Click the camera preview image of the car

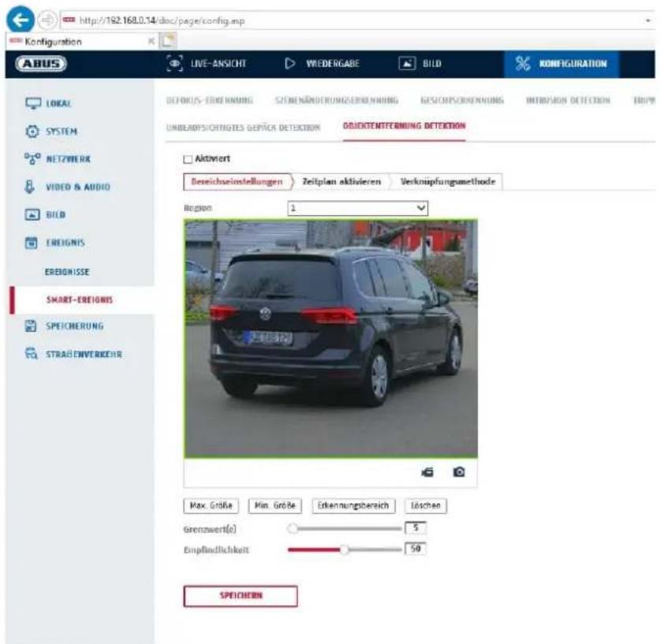click(x=331, y=339)
